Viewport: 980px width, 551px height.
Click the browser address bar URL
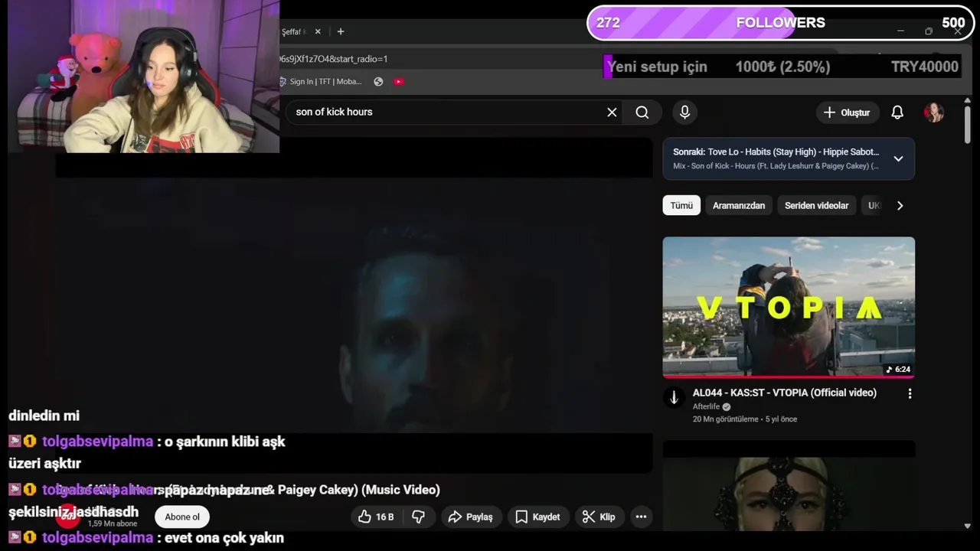[x=334, y=59]
